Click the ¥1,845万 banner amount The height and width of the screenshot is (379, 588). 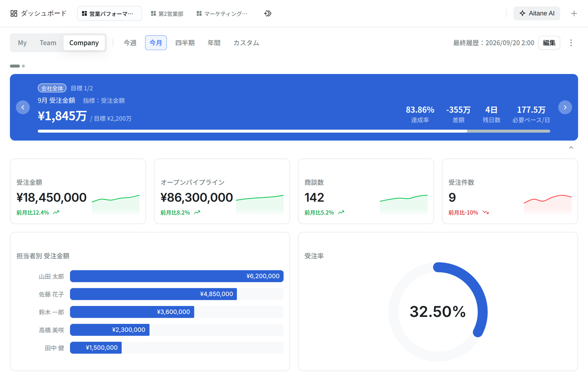coord(62,116)
